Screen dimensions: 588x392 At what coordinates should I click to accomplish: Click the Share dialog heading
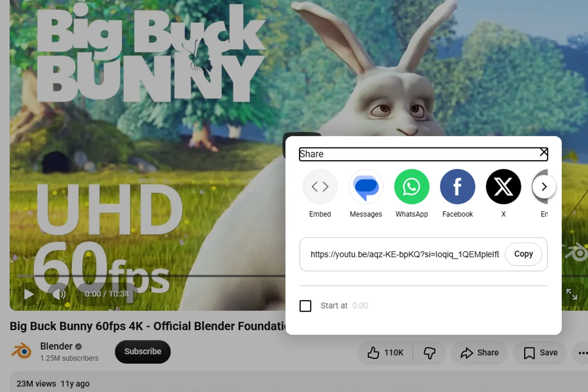312,154
